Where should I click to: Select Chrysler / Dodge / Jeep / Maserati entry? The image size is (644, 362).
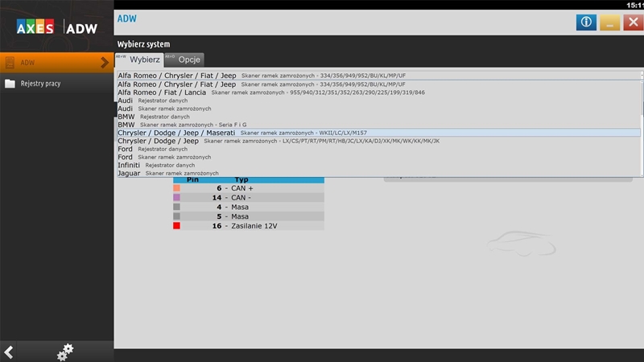coord(378,133)
